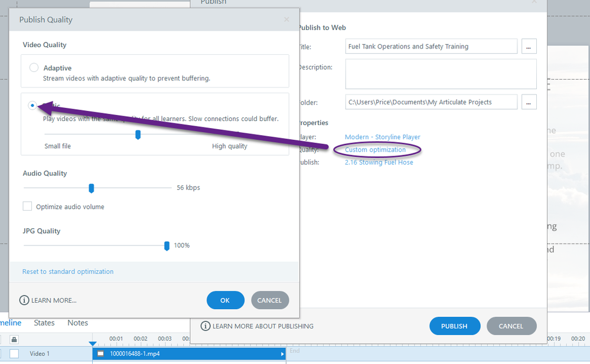The height and width of the screenshot is (364, 590).
Task: Click the 56 kbps audio value
Action: click(188, 188)
